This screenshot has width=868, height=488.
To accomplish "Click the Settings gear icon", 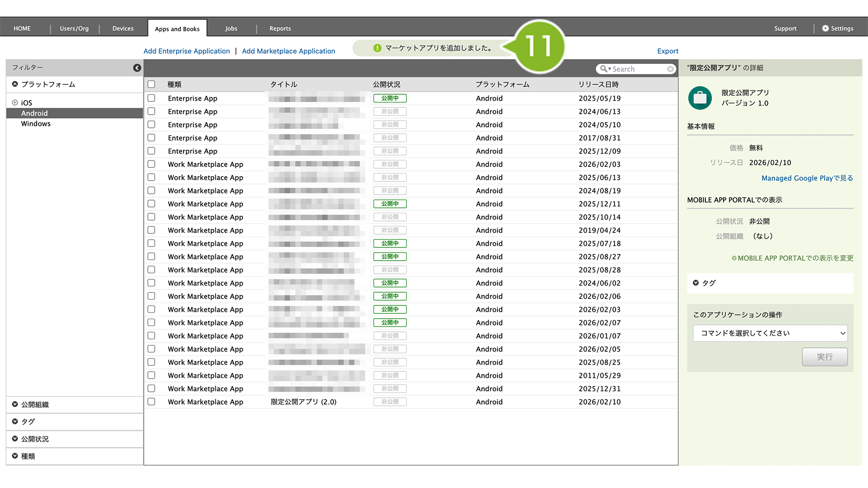I will pos(825,28).
